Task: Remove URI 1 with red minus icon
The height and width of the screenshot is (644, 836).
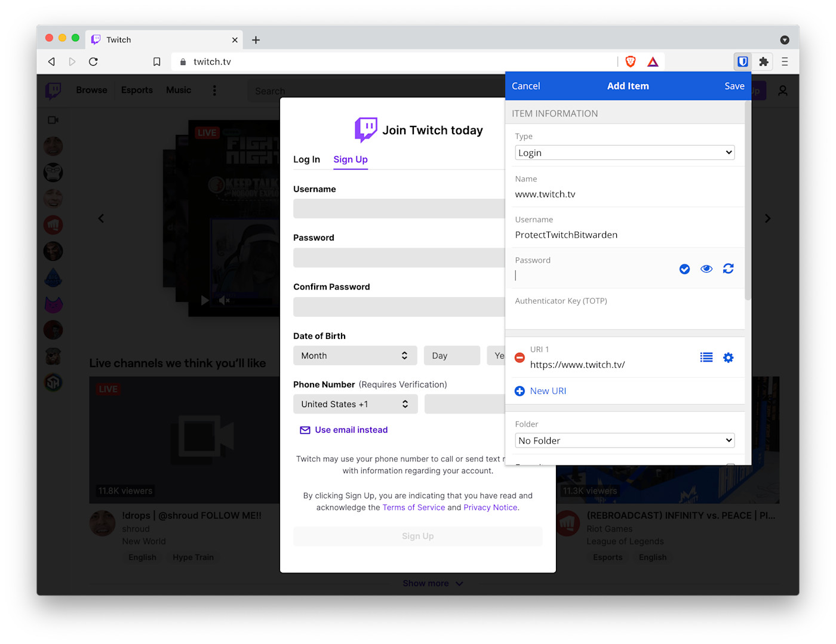Action: (x=520, y=358)
